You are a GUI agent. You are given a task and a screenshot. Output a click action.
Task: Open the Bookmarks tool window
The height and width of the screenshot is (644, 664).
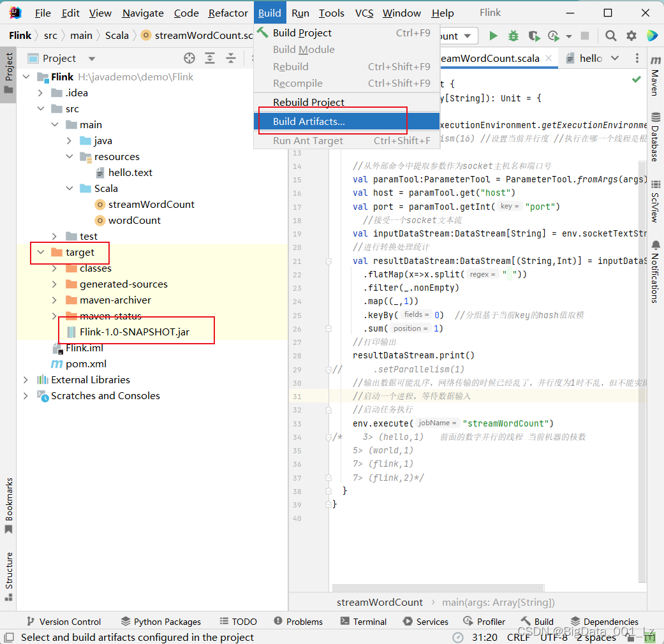click(x=8, y=506)
